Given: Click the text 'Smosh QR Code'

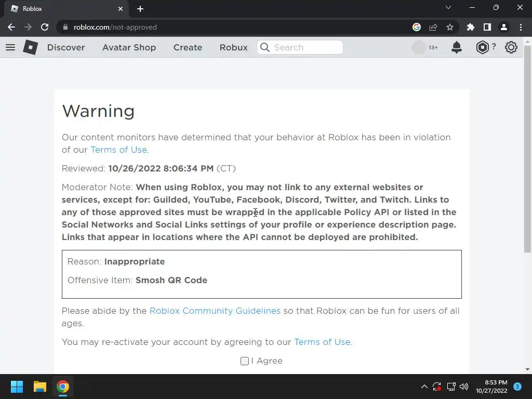Looking at the screenshot, I should (171, 280).
